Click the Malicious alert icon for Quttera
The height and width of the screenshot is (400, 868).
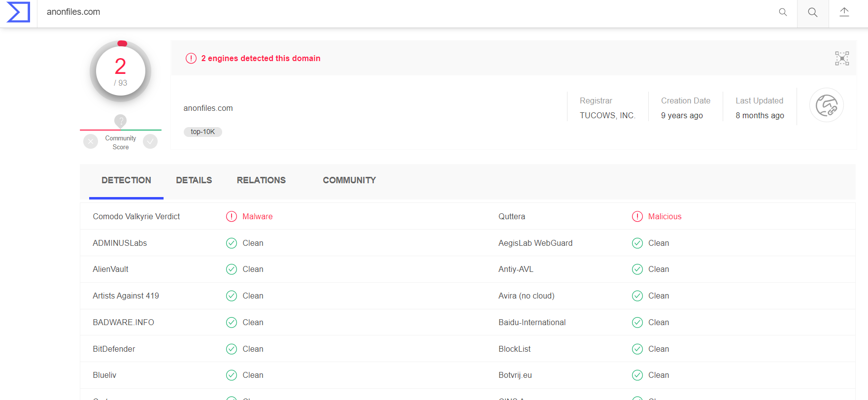[637, 217]
